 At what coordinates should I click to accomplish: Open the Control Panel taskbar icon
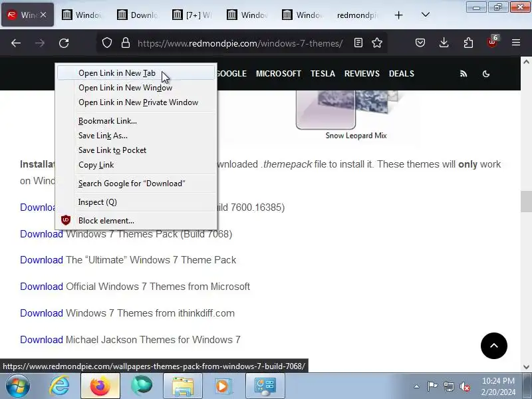click(x=265, y=386)
